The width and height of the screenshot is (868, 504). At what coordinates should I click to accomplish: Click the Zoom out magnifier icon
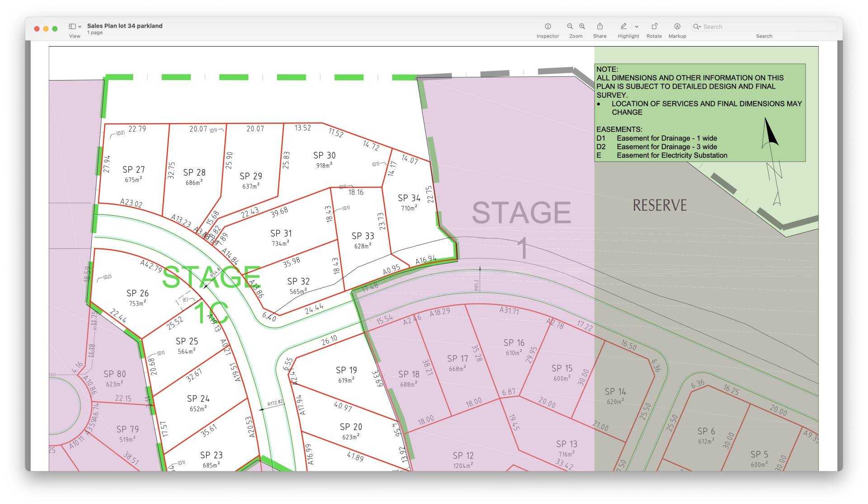pos(570,27)
